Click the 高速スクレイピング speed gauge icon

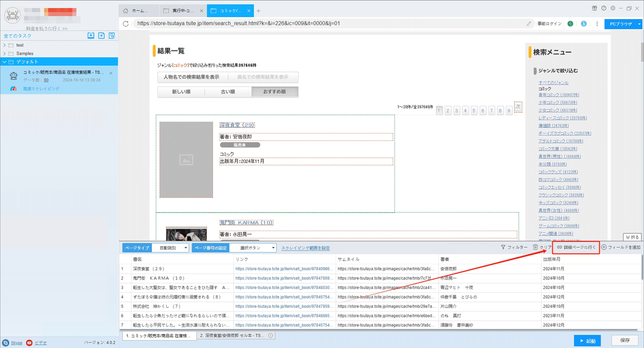14,88
